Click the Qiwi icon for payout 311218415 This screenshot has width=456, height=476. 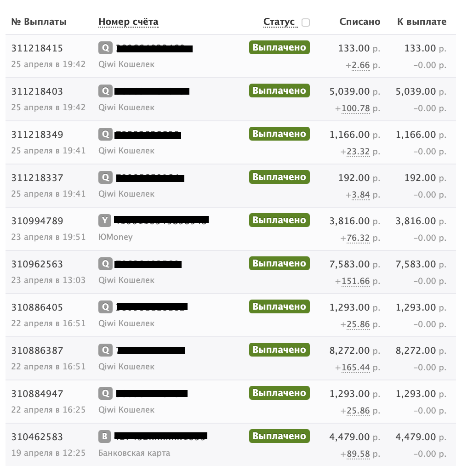tap(105, 48)
